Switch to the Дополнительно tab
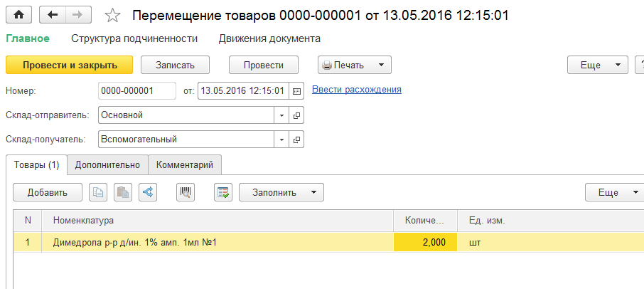The width and height of the screenshot is (644, 289). (x=107, y=165)
